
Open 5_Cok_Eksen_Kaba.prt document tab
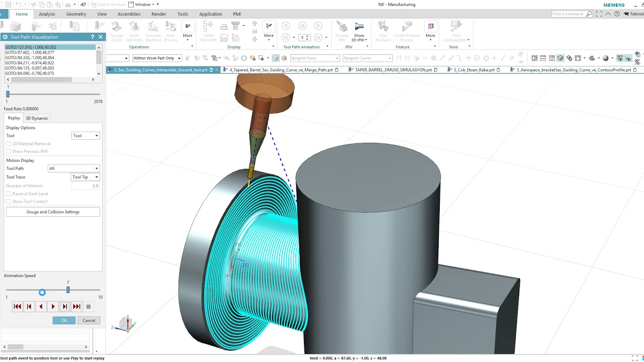474,70
